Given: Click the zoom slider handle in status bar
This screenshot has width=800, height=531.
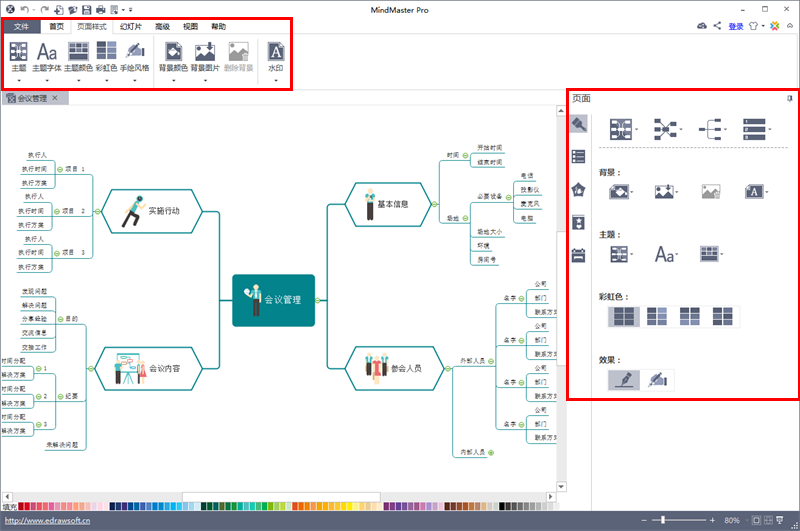Looking at the screenshot, I should pos(663,520).
